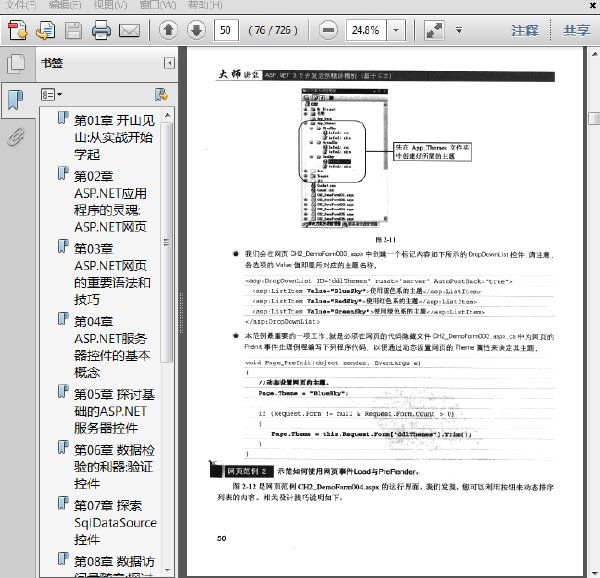Click bookmark icon beside 第08章
600x578 pixels.
coord(63,559)
